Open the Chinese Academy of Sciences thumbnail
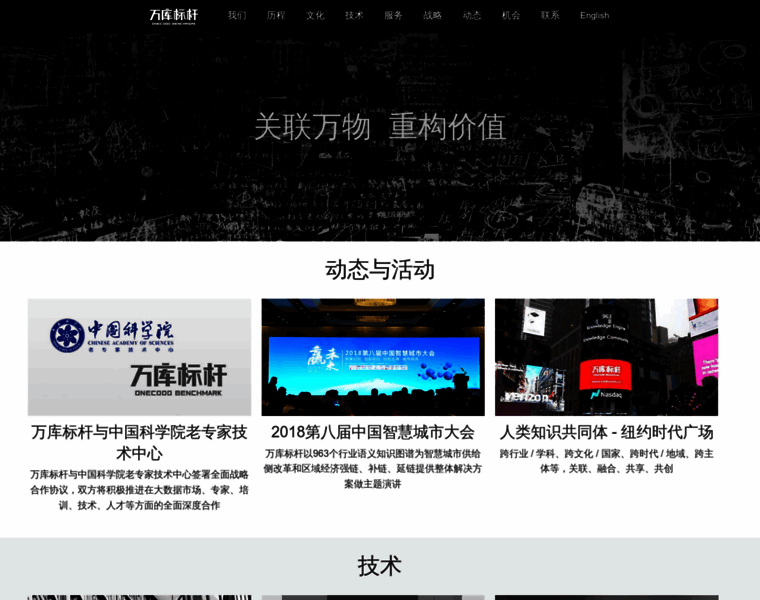This screenshot has width=760, height=600. (140, 357)
